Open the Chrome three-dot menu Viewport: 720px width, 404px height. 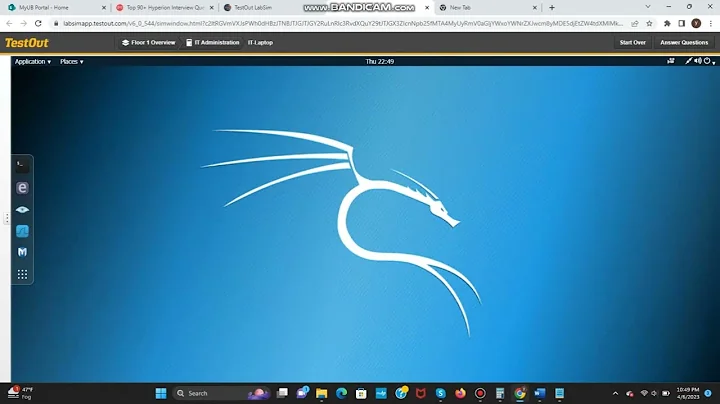click(711, 23)
